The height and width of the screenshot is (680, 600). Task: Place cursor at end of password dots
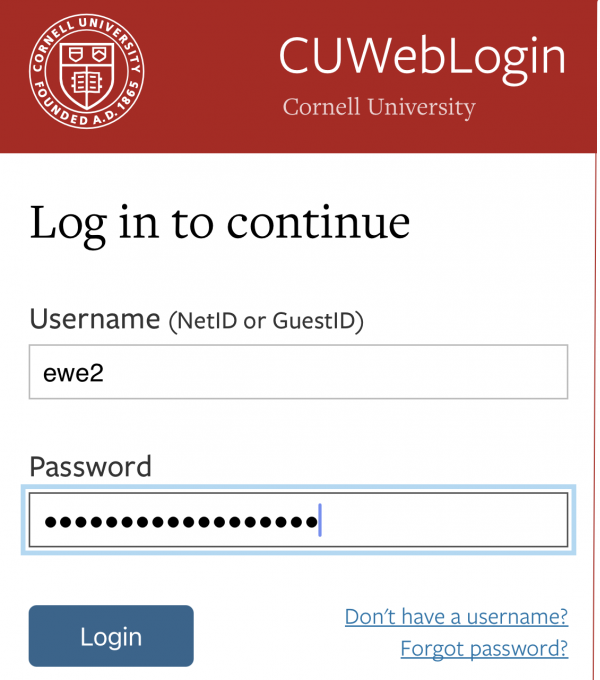(x=318, y=521)
